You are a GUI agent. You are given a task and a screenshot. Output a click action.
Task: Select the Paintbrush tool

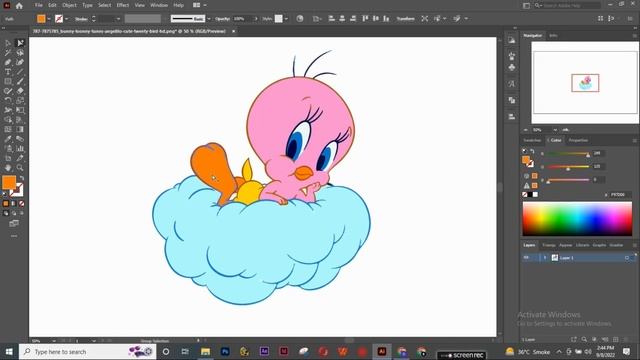pos(20,81)
